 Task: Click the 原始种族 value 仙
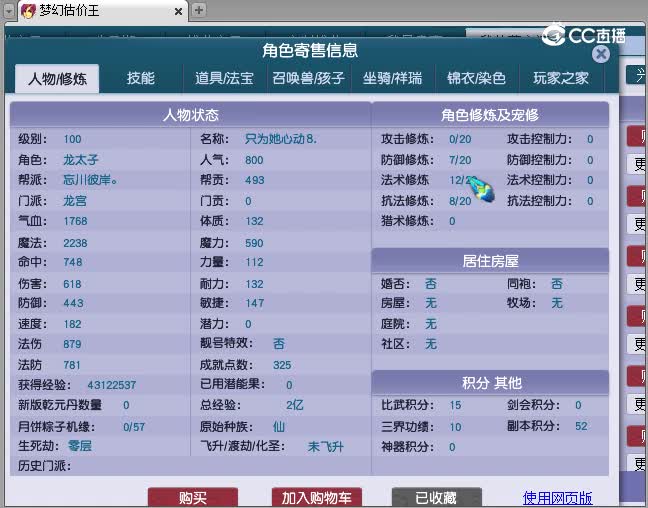coord(279,427)
